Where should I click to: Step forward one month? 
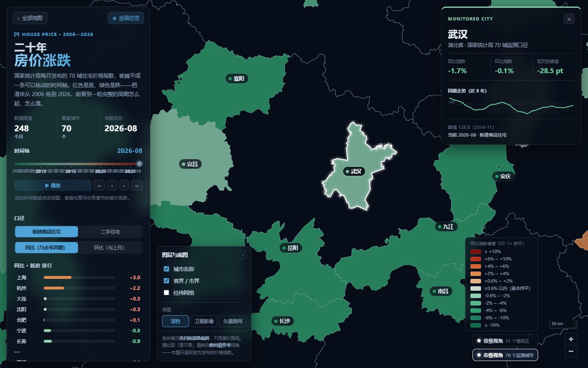124,186
